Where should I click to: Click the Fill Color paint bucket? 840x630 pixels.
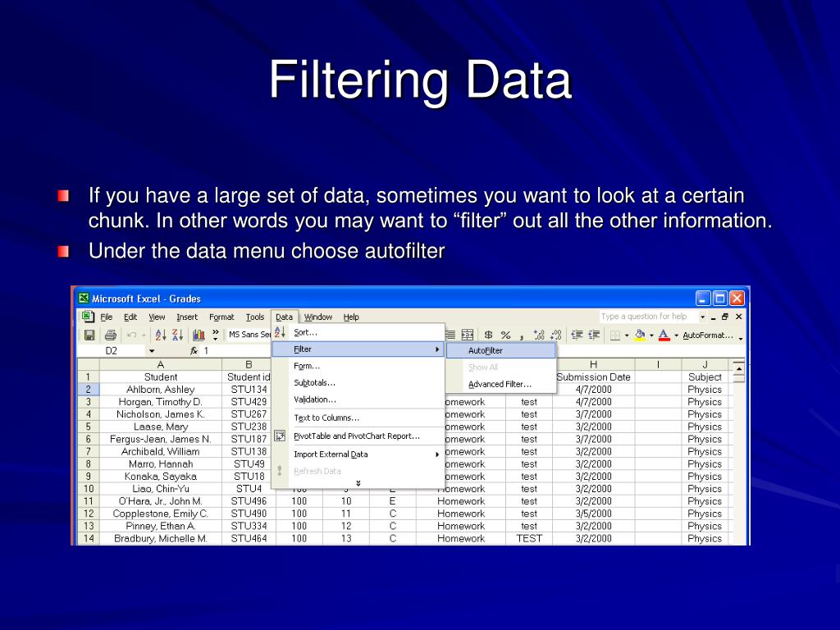pyautogui.click(x=640, y=336)
